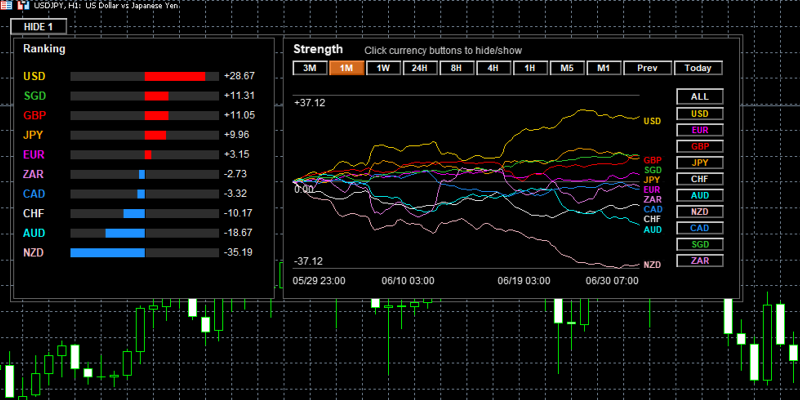Click the +28.67 ranking value
The width and height of the screenshot is (800, 400).
pos(239,77)
